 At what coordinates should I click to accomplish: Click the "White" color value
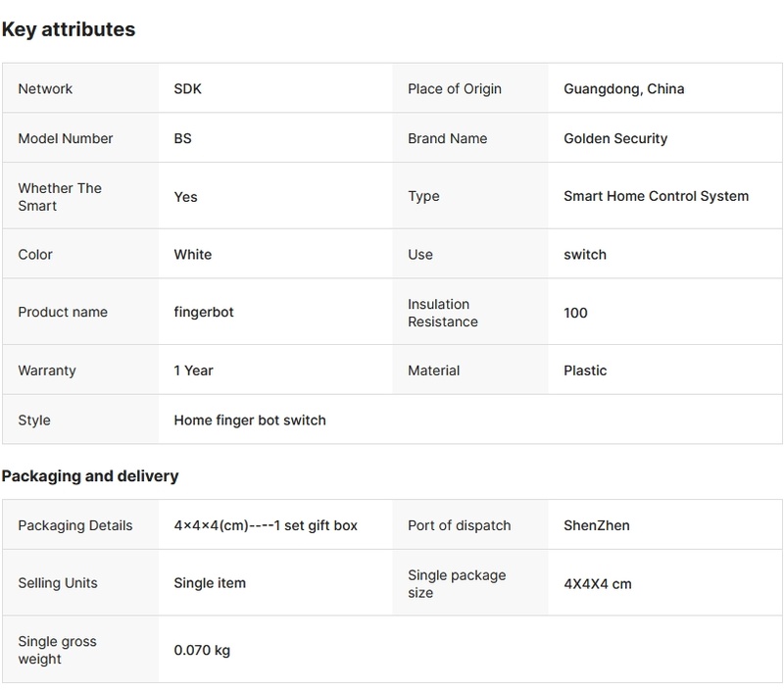coord(192,254)
